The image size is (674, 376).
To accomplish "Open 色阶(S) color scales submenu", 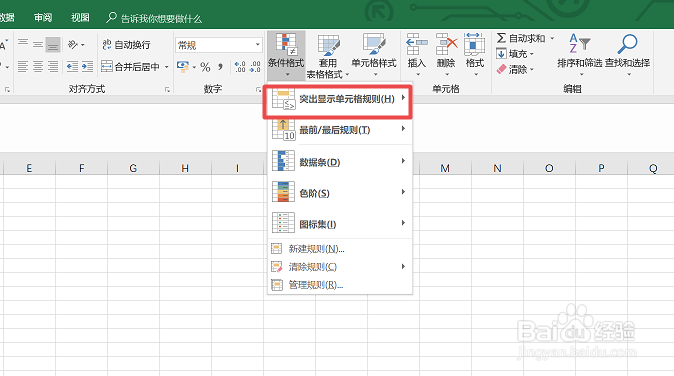I will [339, 193].
